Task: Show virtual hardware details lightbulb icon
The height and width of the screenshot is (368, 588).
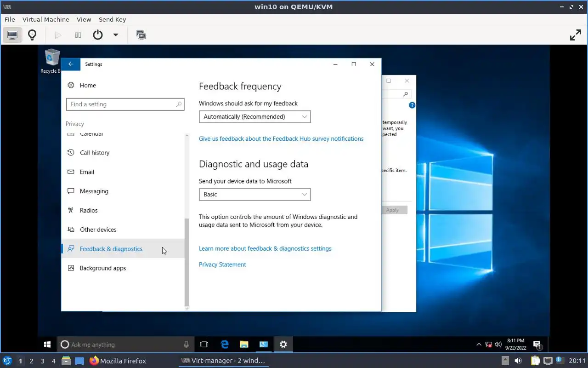Action: coord(32,35)
